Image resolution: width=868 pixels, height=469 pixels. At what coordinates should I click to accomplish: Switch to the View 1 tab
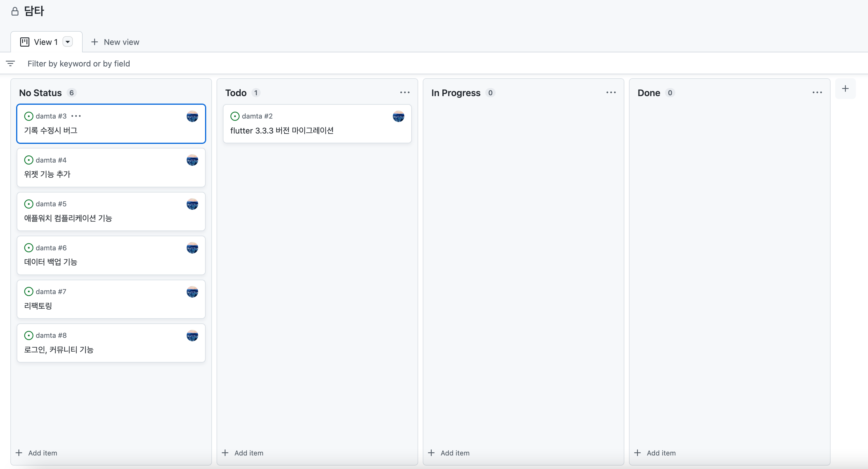point(46,42)
